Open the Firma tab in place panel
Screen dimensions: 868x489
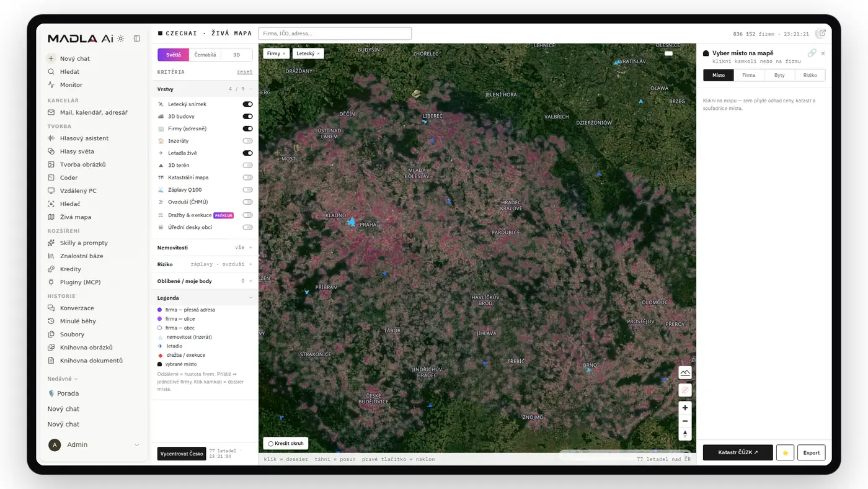pyautogui.click(x=749, y=75)
